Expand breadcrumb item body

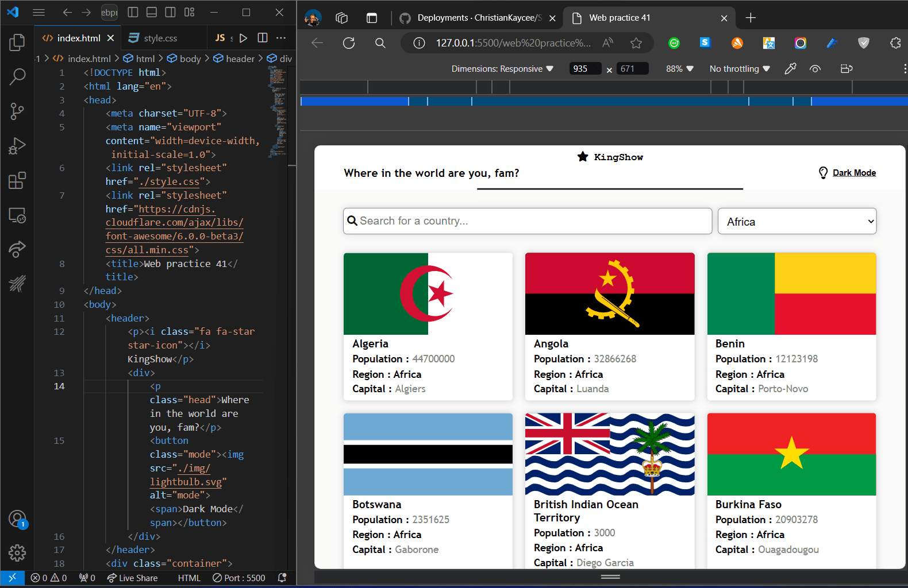pyautogui.click(x=184, y=59)
